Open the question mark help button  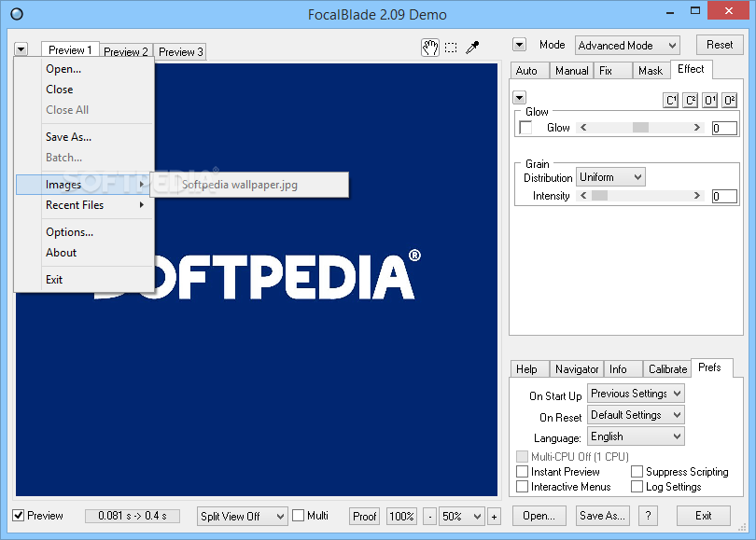(648, 516)
